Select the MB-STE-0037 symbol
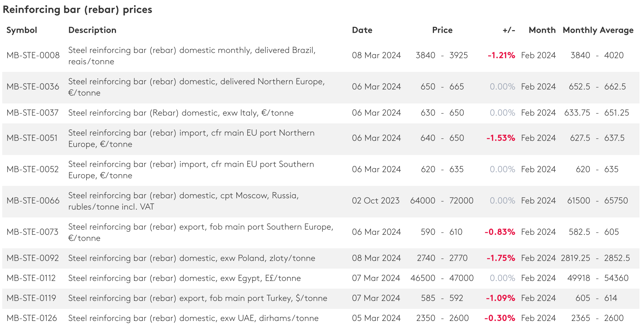Viewport: 644px width, 336px height. click(33, 113)
